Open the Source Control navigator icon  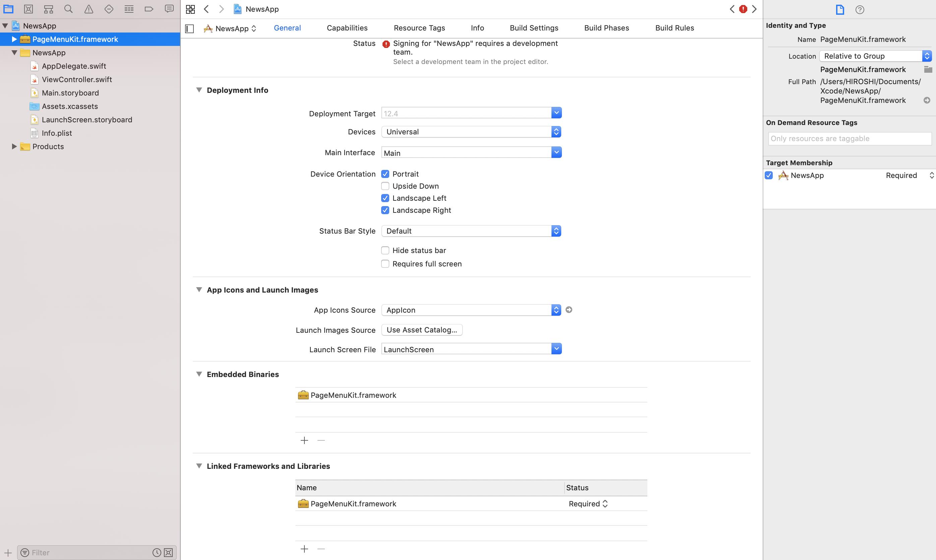click(28, 9)
